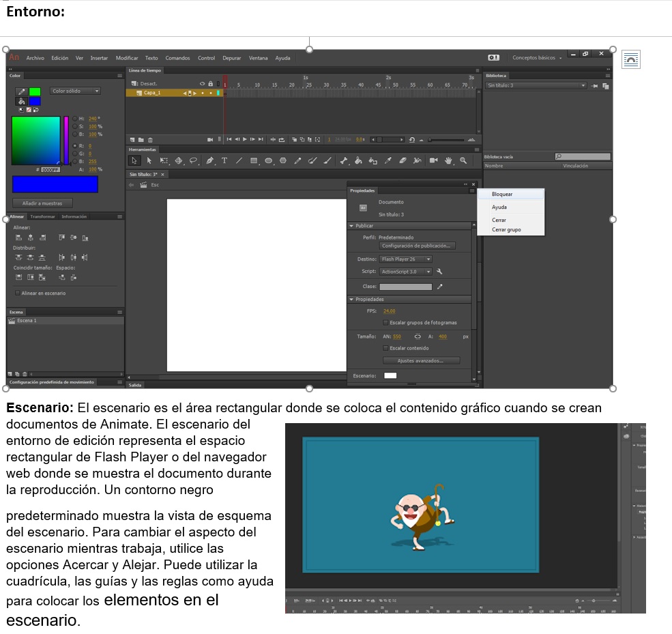Switch to the Transformar tab

click(42, 216)
